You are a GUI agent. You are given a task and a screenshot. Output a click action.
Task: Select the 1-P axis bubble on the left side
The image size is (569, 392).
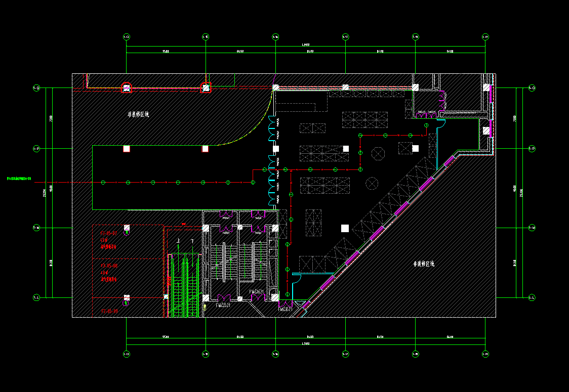[36, 149]
